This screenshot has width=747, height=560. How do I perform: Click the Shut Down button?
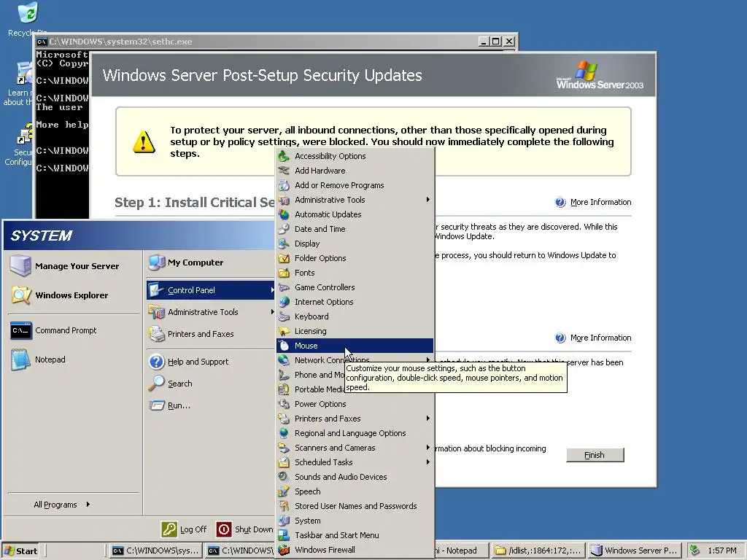click(x=245, y=529)
